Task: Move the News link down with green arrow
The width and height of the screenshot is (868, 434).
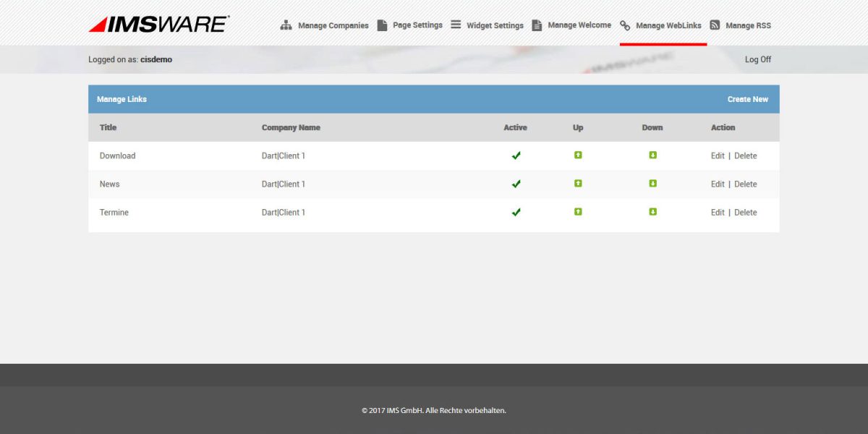Action: [652, 184]
